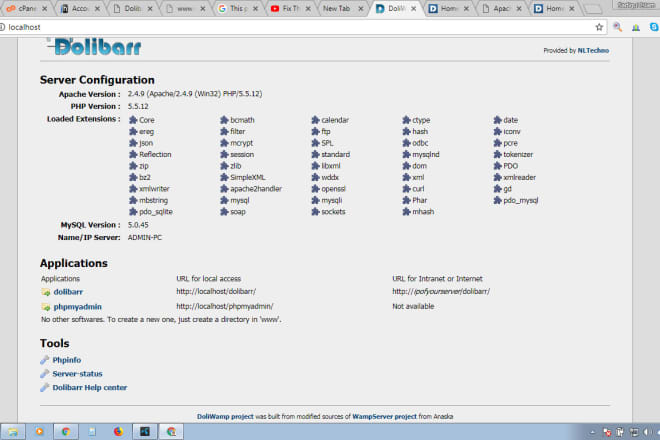The height and width of the screenshot is (440, 660).
Task: Click the puzzle icon beside ctype
Action: coord(406,120)
